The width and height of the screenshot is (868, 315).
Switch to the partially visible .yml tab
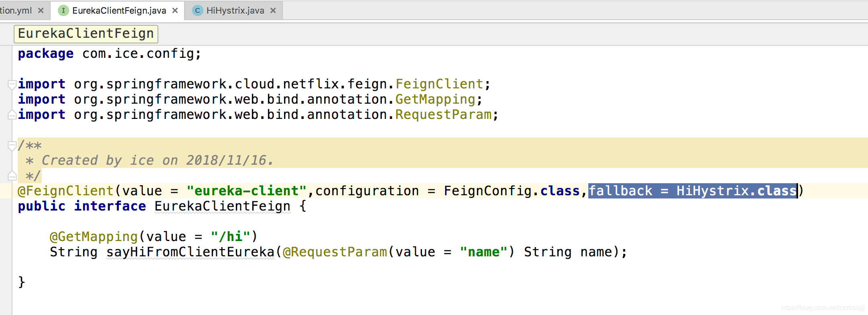click(x=16, y=10)
